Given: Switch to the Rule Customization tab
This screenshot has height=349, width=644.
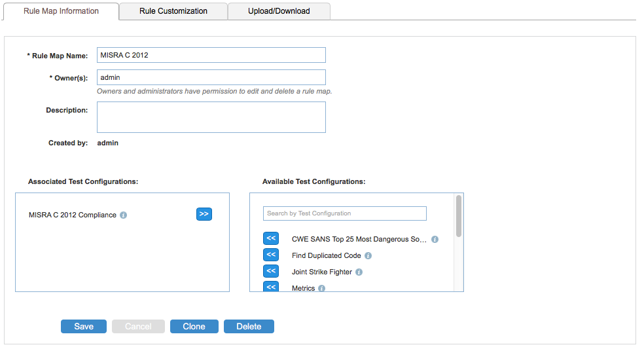Looking at the screenshot, I should pyautogui.click(x=173, y=11).
